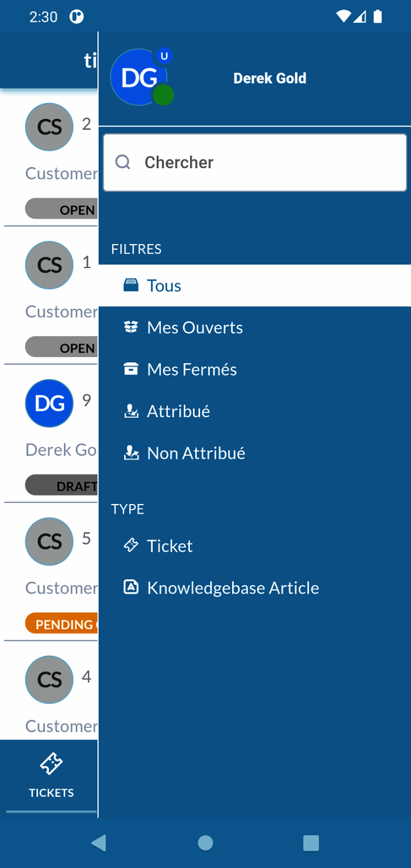The height and width of the screenshot is (868, 411).
Task: Click the Knowledgebase Article icon
Action: (131, 587)
